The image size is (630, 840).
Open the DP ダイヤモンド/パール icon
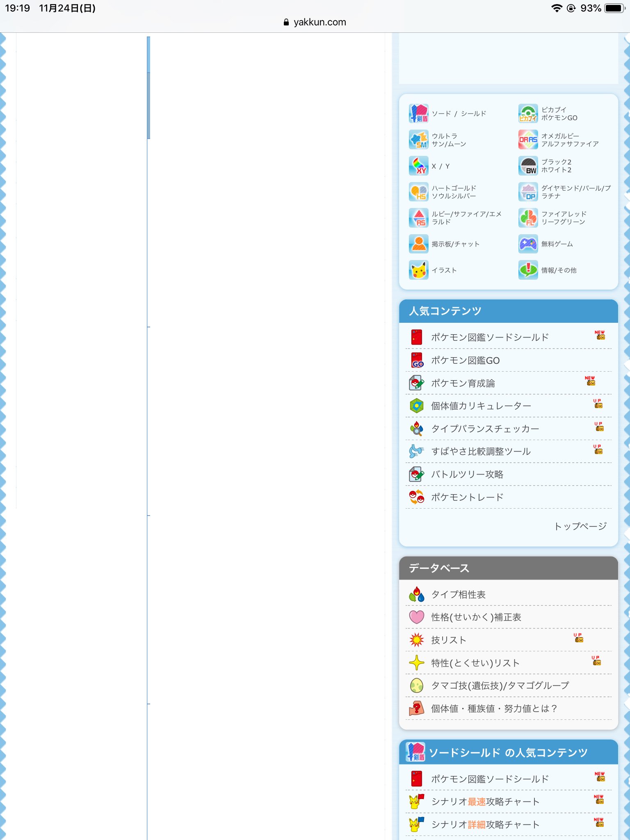pos(528,192)
